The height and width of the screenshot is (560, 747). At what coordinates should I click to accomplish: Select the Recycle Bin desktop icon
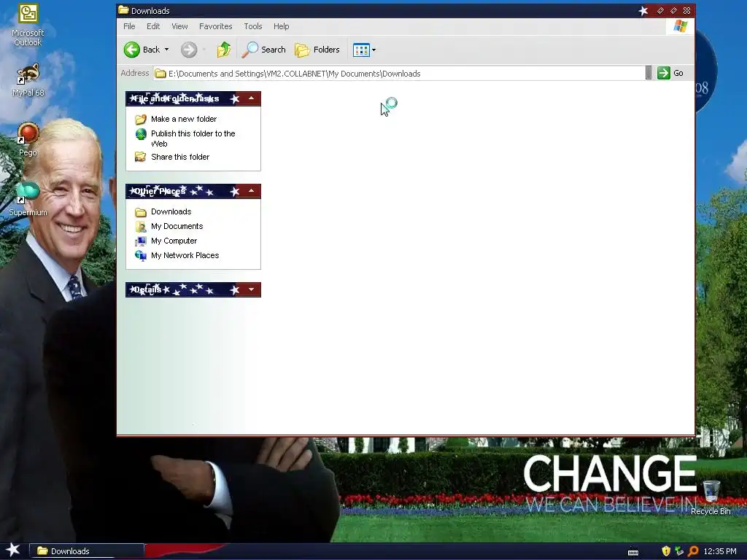coord(711,498)
